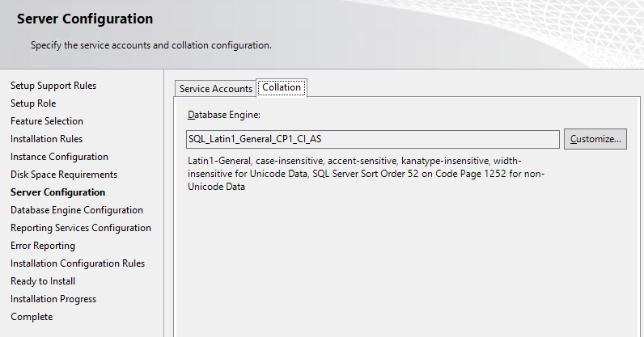This screenshot has height=337, width=644.
Task: Select Error Reporting step
Action: pyautogui.click(x=43, y=246)
